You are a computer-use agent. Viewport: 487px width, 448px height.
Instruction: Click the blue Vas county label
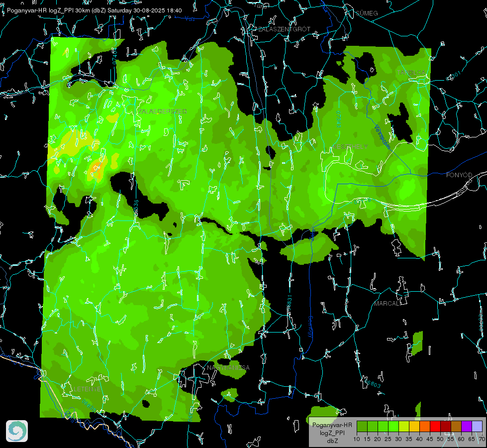190,19
